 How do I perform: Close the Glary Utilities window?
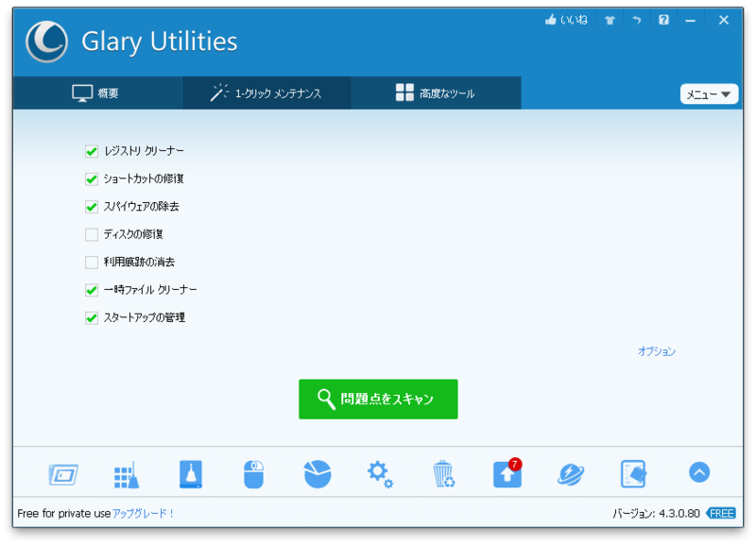(724, 20)
